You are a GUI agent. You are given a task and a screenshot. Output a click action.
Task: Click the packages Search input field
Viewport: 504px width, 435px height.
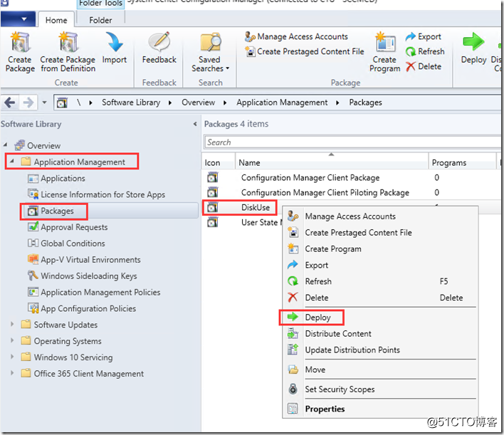click(x=352, y=142)
